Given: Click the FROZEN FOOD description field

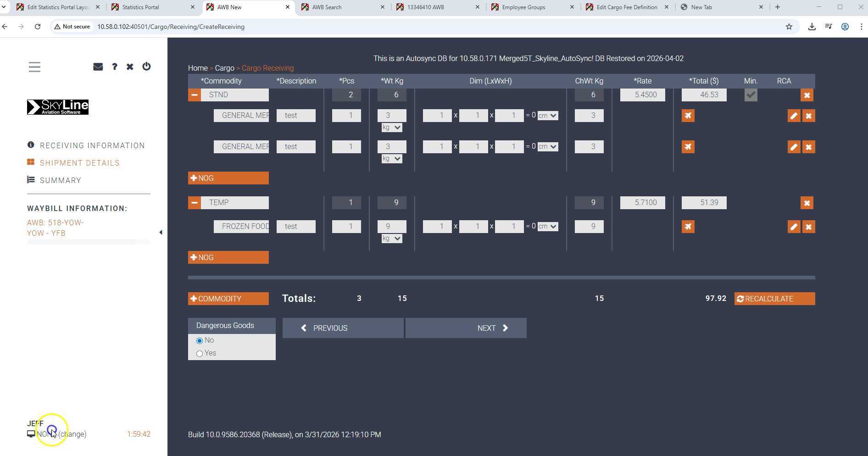Looking at the screenshot, I should [296, 227].
